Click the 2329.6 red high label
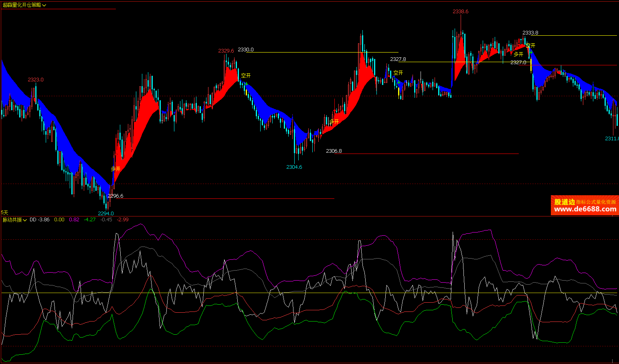Image resolution: width=619 pixels, height=364 pixels. coord(226,51)
